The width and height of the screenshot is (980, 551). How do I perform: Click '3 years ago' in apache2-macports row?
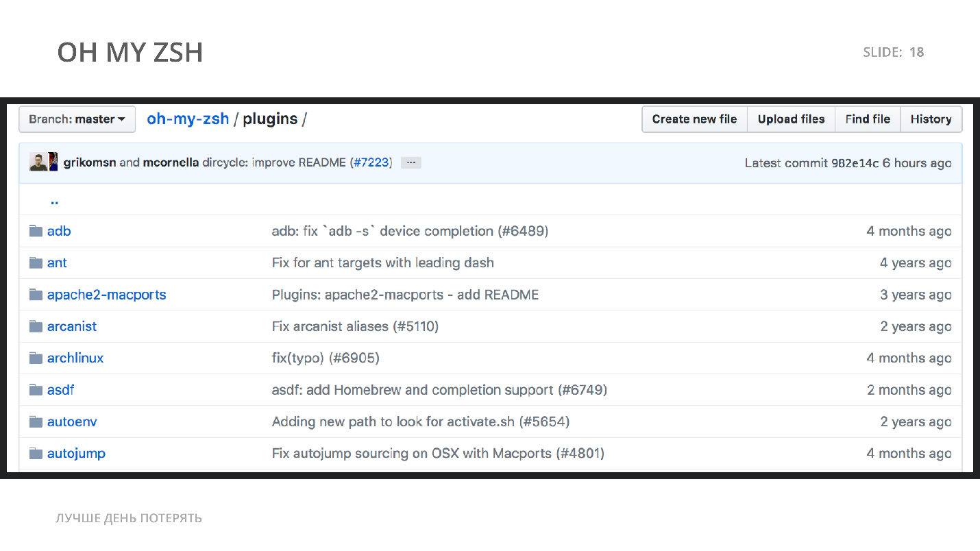pos(916,295)
